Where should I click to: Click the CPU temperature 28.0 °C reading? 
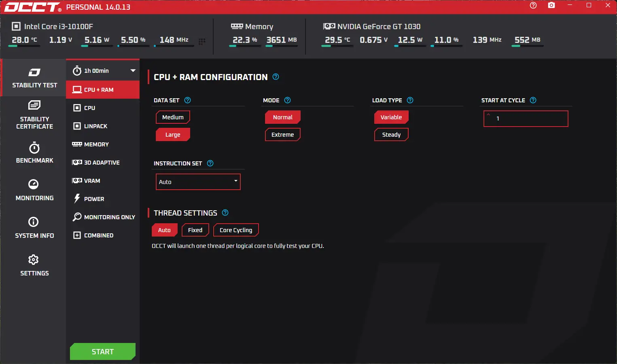tap(24, 40)
